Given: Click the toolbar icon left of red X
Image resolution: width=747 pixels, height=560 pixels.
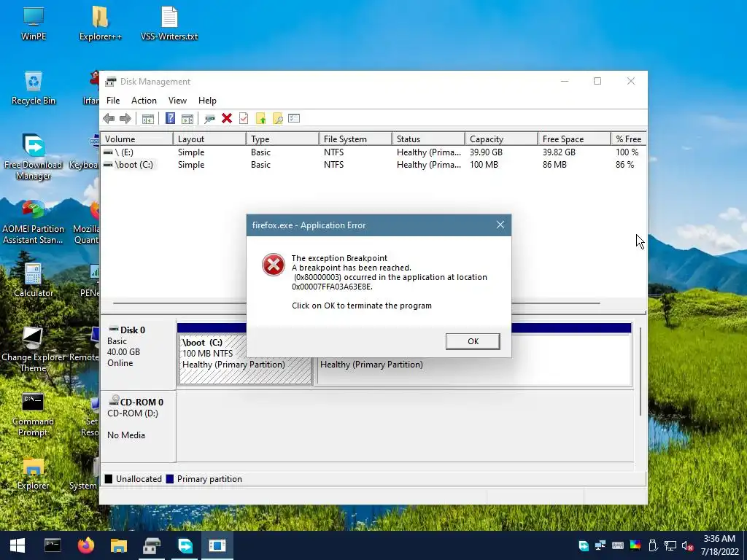Looking at the screenshot, I should [x=209, y=119].
